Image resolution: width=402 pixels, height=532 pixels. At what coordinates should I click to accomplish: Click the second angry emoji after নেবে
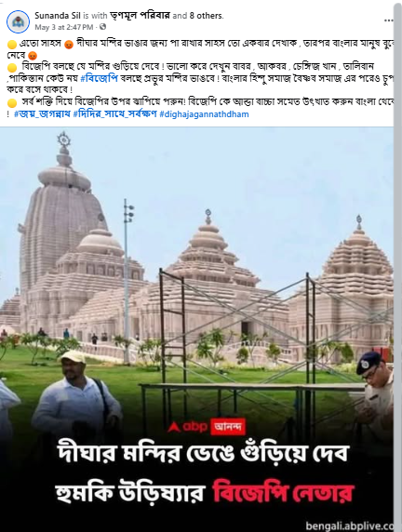point(33,56)
